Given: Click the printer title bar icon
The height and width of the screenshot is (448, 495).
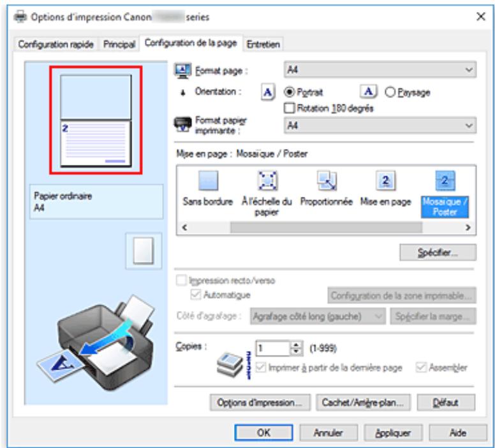Looking at the screenshot, I should pyautogui.click(x=20, y=17).
